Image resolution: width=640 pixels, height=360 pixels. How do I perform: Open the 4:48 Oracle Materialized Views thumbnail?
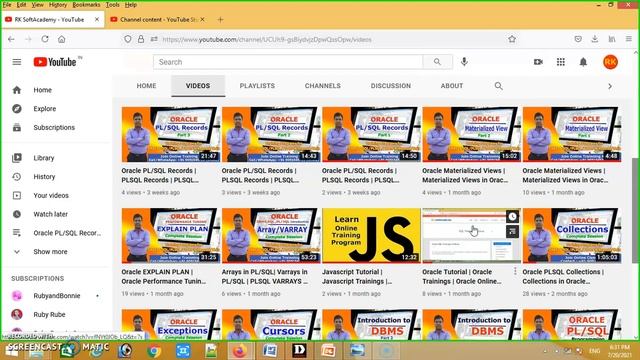[571, 134]
